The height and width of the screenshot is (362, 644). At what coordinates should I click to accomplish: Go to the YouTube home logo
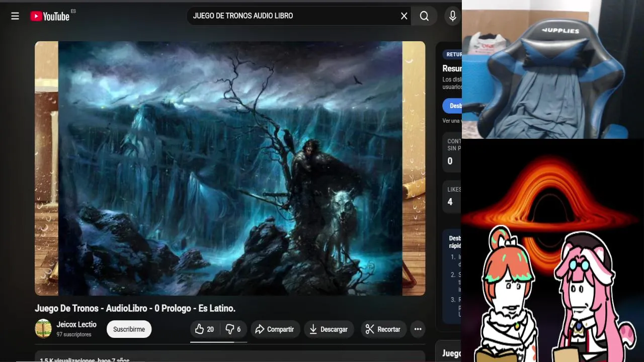click(x=50, y=16)
